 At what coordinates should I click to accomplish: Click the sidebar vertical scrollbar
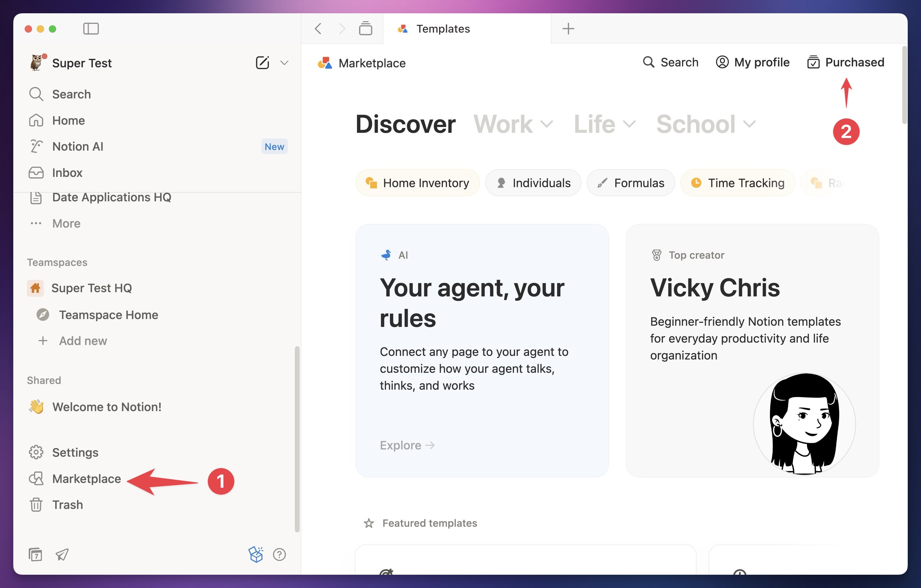point(297,439)
